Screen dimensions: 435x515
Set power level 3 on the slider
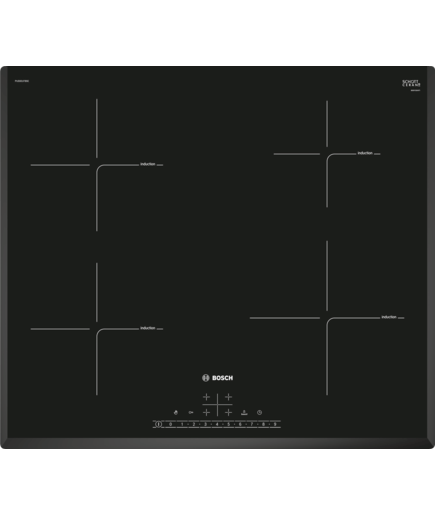[x=205, y=424]
